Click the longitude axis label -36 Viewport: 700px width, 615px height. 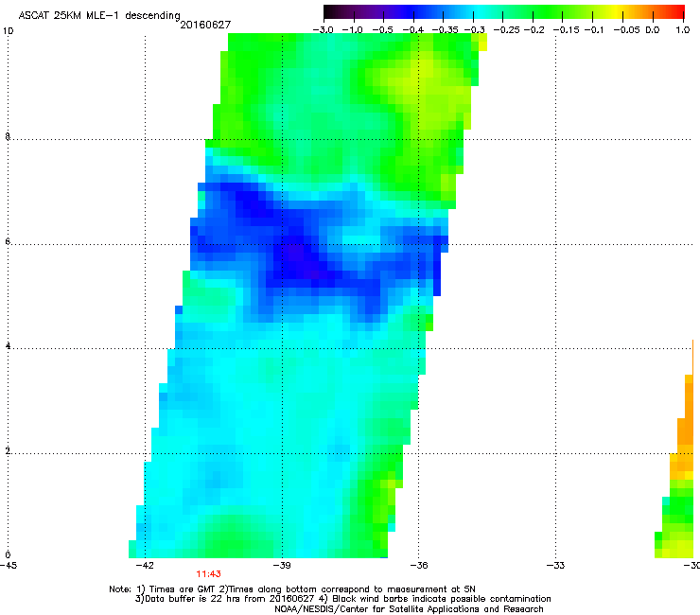[x=418, y=566]
